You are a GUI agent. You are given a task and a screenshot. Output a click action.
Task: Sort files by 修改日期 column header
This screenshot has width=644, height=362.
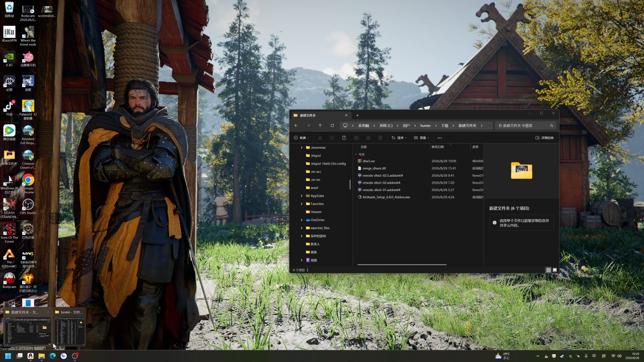point(437,147)
